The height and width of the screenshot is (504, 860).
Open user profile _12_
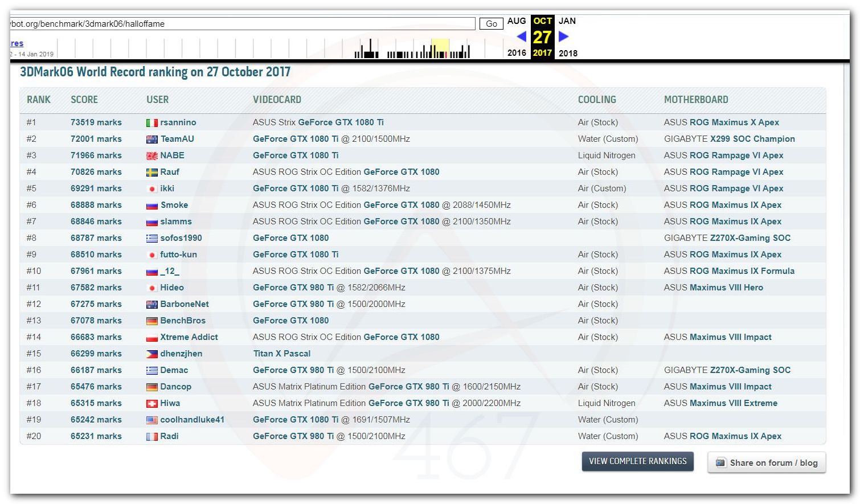(170, 271)
